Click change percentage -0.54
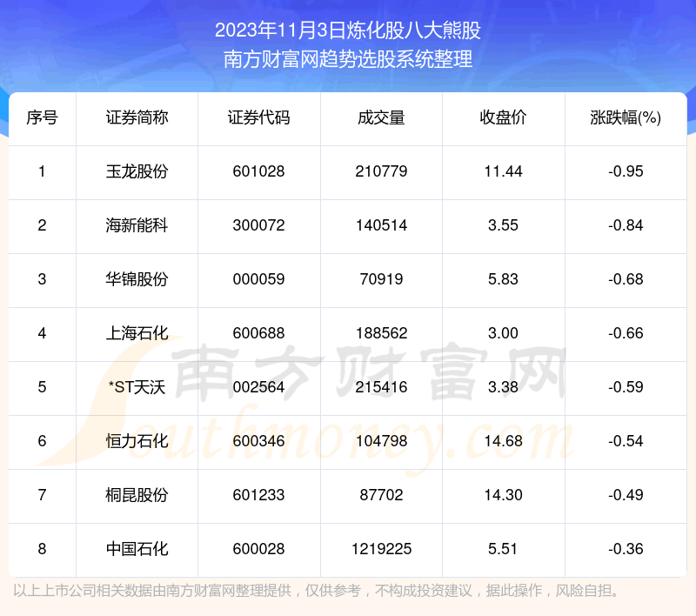Screen dimensions: 696x616 click(x=626, y=441)
